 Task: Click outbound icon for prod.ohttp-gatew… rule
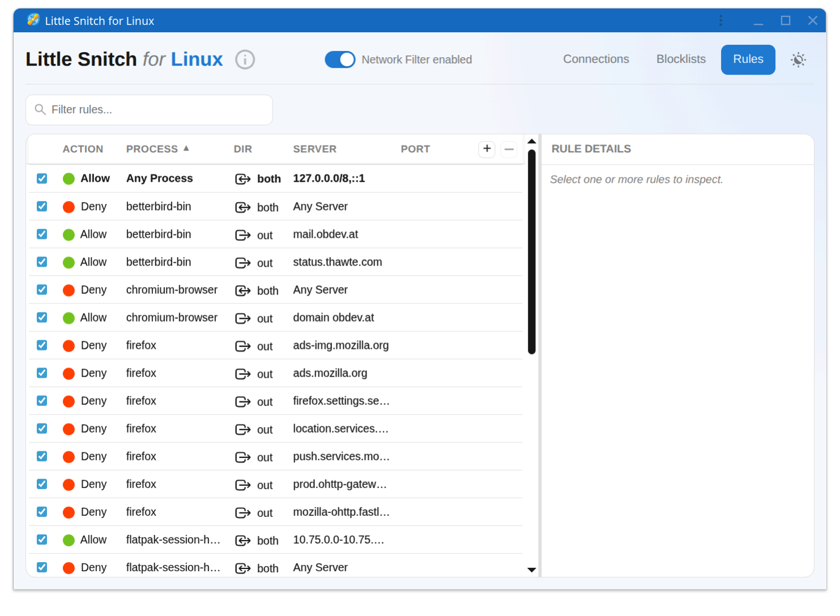[243, 485]
